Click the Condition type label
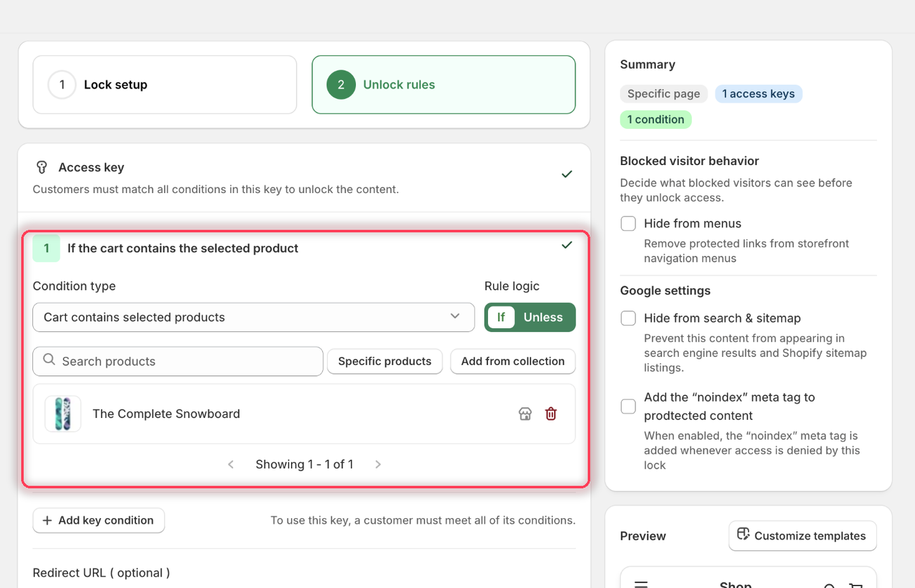The height and width of the screenshot is (588, 915). (x=74, y=286)
